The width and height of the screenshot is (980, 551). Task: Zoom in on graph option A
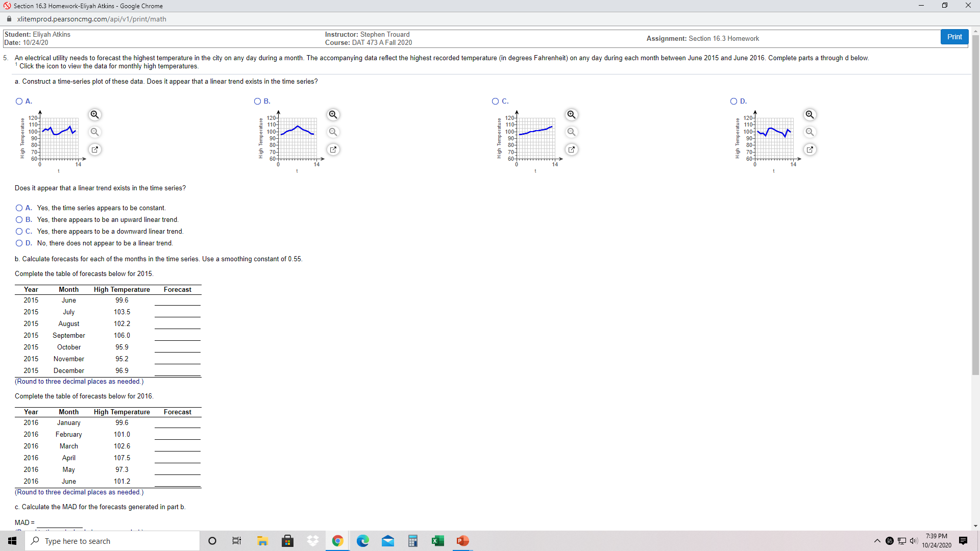tap(95, 114)
